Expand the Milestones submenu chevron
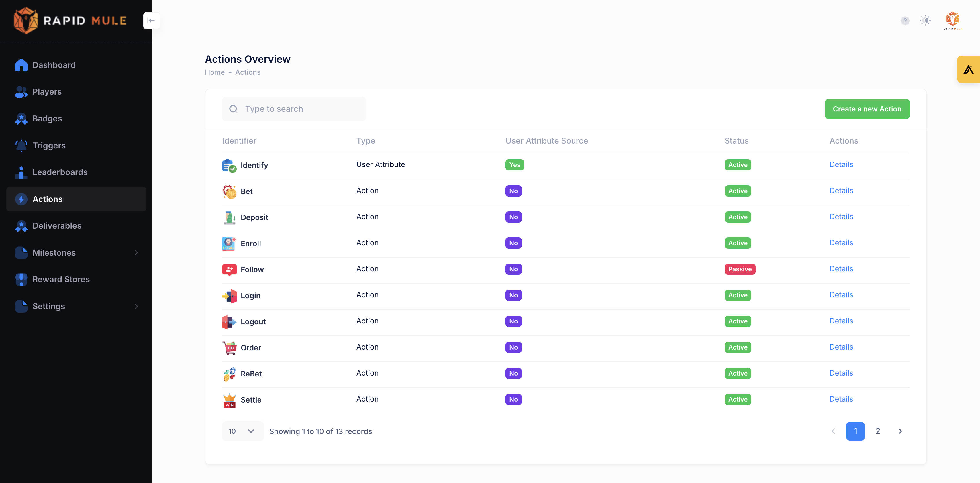Viewport: 980px width, 483px height. (136, 252)
